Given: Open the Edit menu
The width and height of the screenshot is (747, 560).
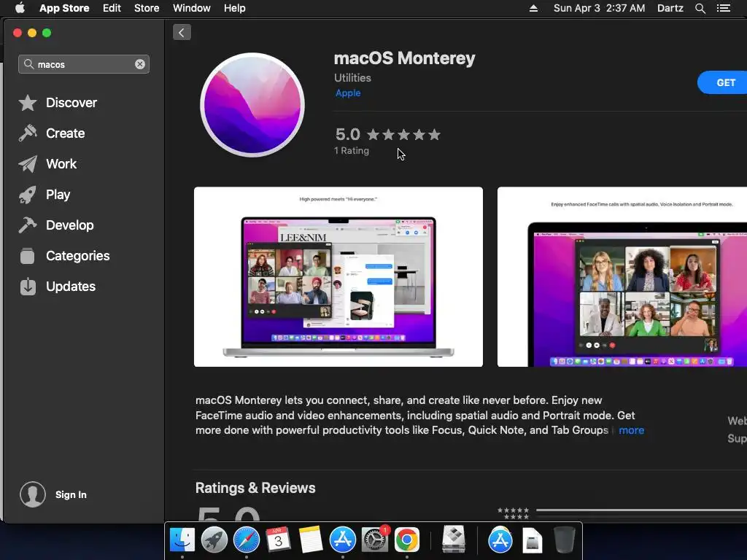Looking at the screenshot, I should 112,8.
